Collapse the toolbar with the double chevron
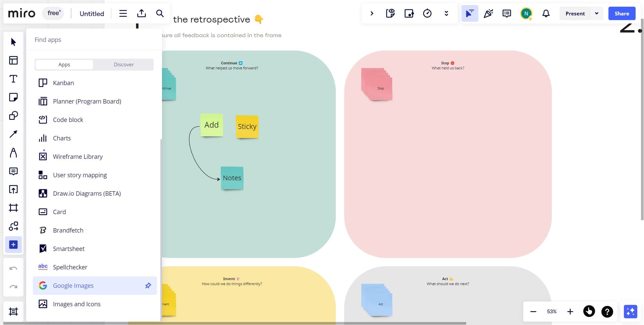Screen dimensions: 644x325 446,13
